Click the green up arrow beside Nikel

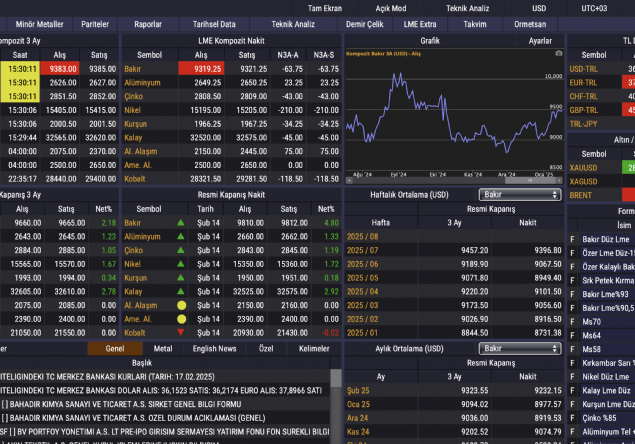(181, 264)
